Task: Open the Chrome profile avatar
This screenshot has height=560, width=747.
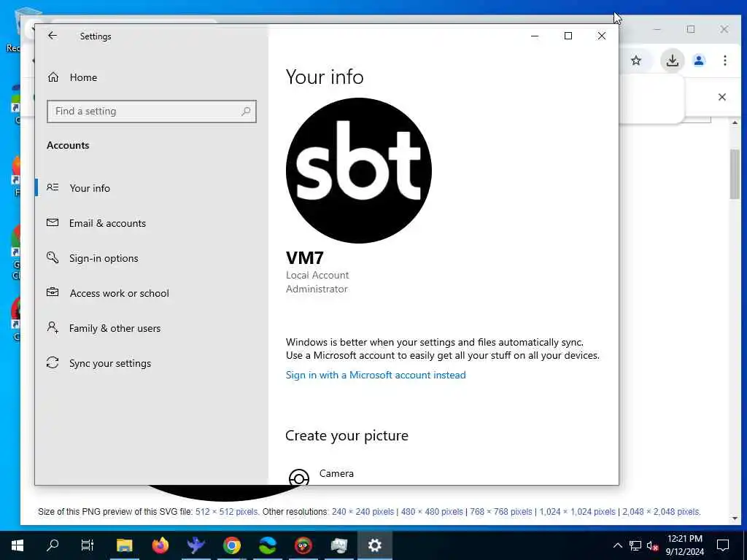Action: coord(699,61)
